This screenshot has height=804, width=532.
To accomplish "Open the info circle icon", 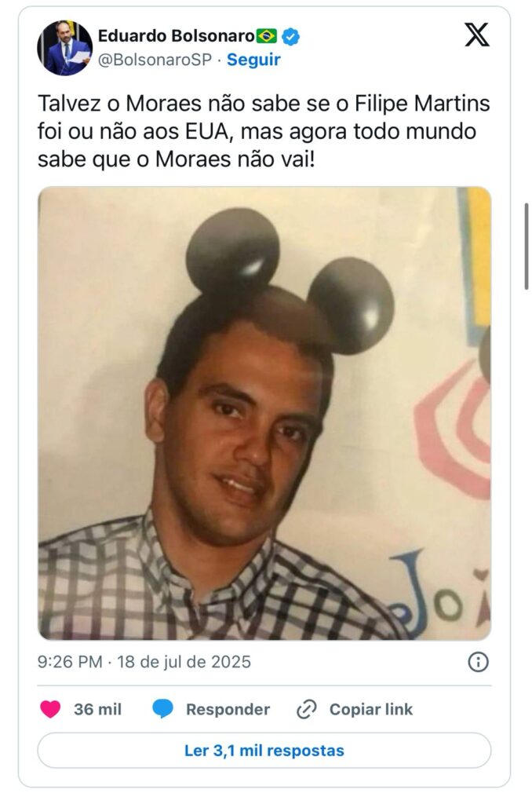I will (x=478, y=662).
